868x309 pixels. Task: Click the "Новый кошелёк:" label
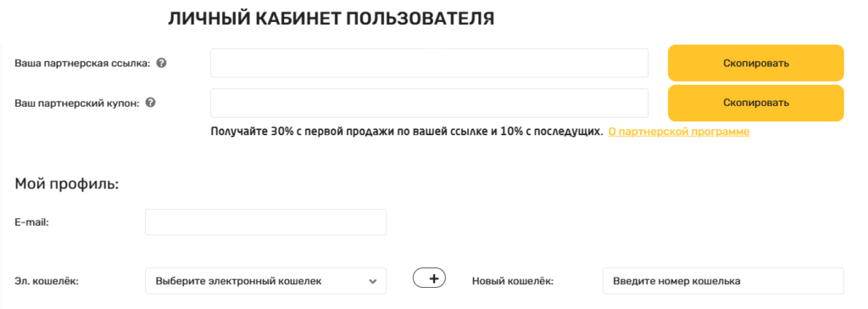coord(513,281)
